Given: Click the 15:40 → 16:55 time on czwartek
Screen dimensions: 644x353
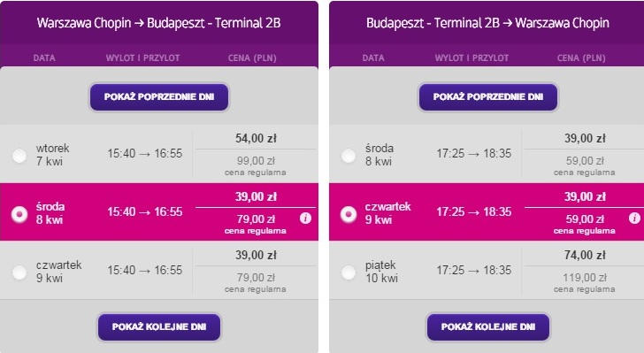Looking at the screenshot, I should coord(144,270).
